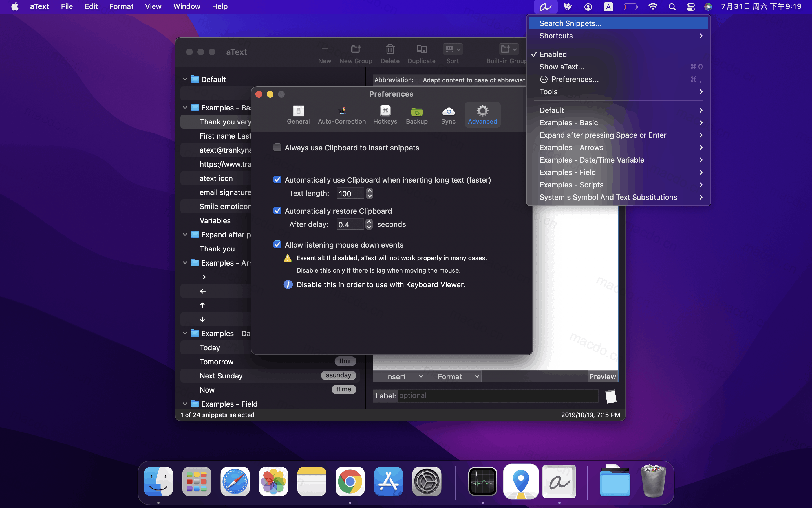The width and height of the screenshot is (812, 508).
Task: Collapse the Examples - Basic group
Action: point(185,108)
